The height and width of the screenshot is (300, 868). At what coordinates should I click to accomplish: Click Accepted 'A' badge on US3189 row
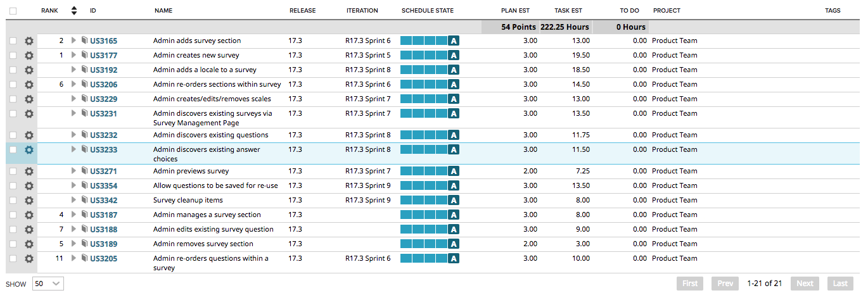(x=453, y=244)
